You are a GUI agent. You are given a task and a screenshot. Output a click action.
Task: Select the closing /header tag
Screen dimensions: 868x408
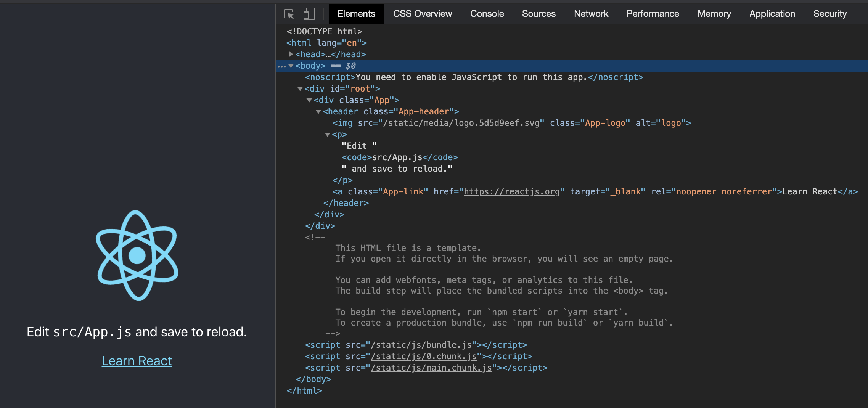[x=346, y=203]
